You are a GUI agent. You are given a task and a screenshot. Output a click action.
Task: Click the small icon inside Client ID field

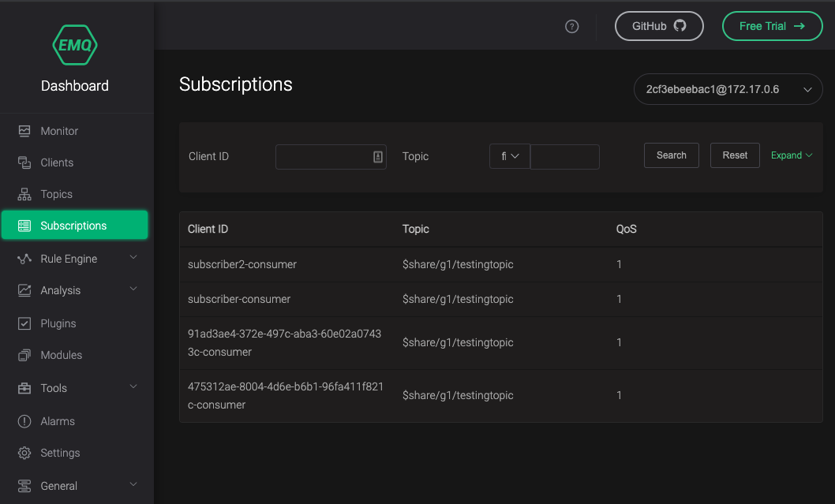coord(376,157)
